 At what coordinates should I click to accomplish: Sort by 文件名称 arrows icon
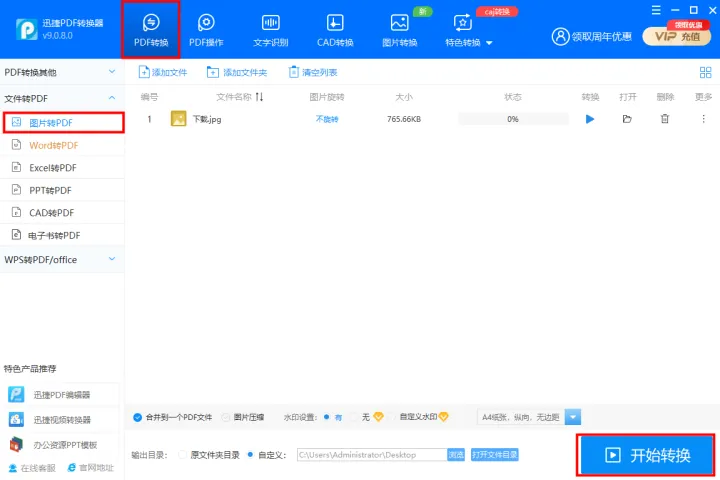click(x=259, y=97)
